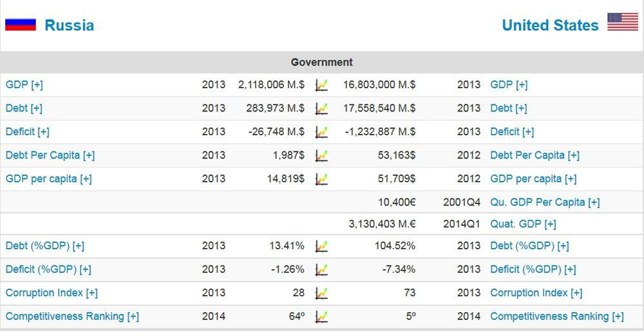Expand Russia's Deficit (%GDP) [+] entry
This screenshot has height=331, width=644.
point(48,269)
